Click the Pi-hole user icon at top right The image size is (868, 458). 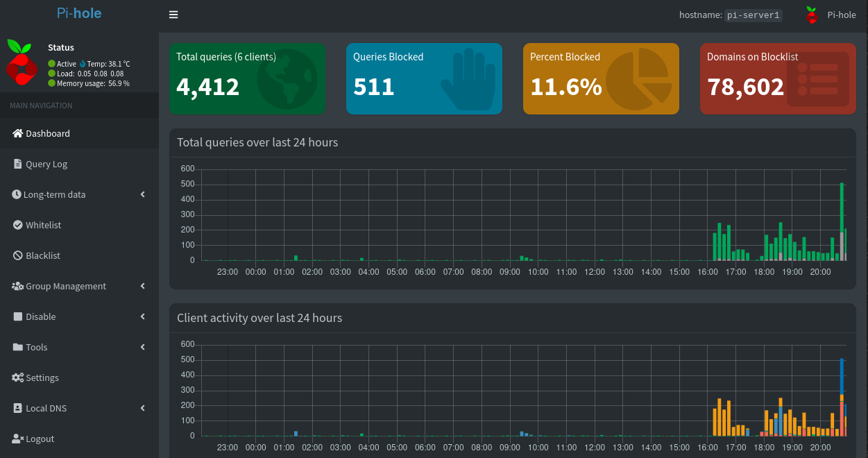pos(811,15)
